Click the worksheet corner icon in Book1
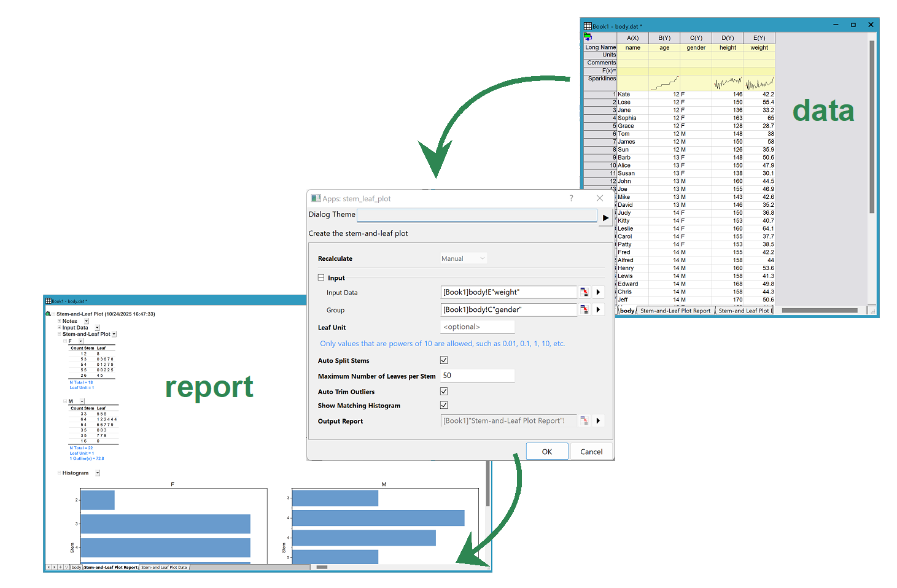Image resolution: width=897 pixels, height=588 pixels. coord(588,37)
